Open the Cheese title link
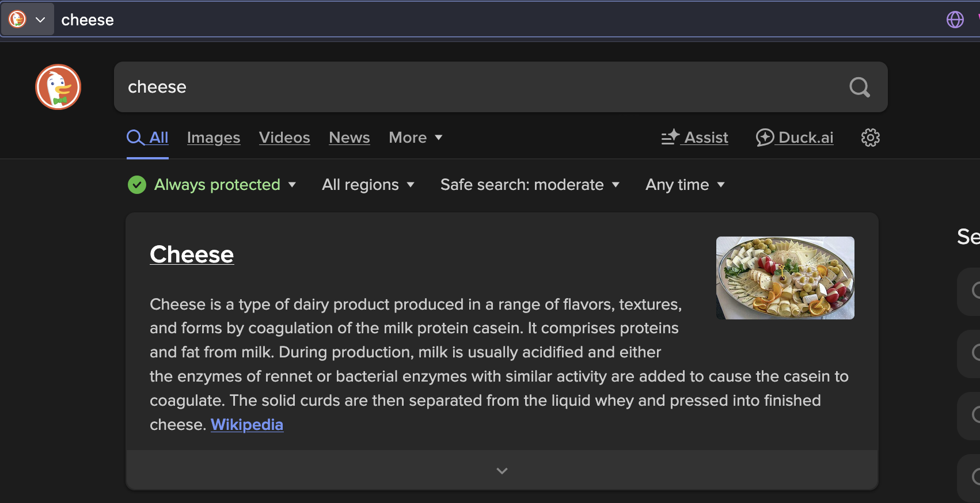The height and width of the screenshot is (503, 980). pyautogui.click(x=192, y=254)
